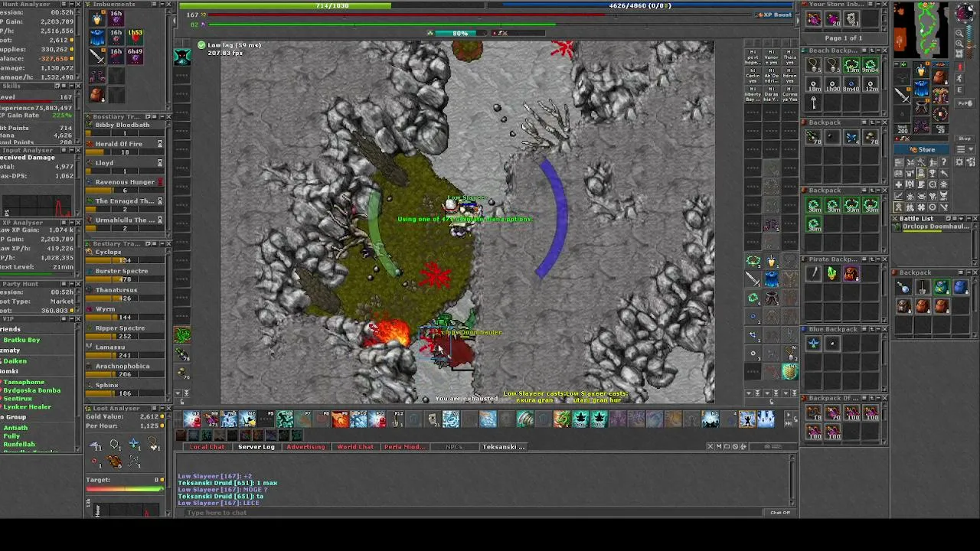This screenshot has height=551, width=980.
Task: Toggle the Chat Off button
Action: tap(780, 513)
